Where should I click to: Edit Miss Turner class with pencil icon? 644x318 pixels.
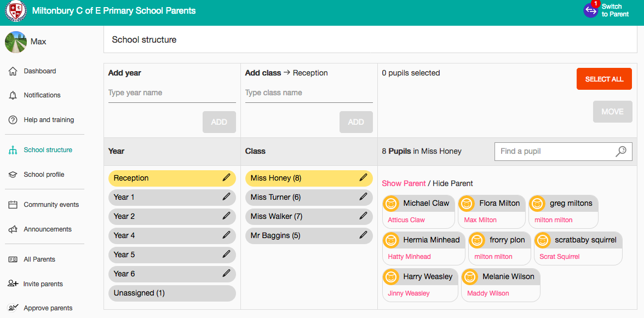click(363, 197)
